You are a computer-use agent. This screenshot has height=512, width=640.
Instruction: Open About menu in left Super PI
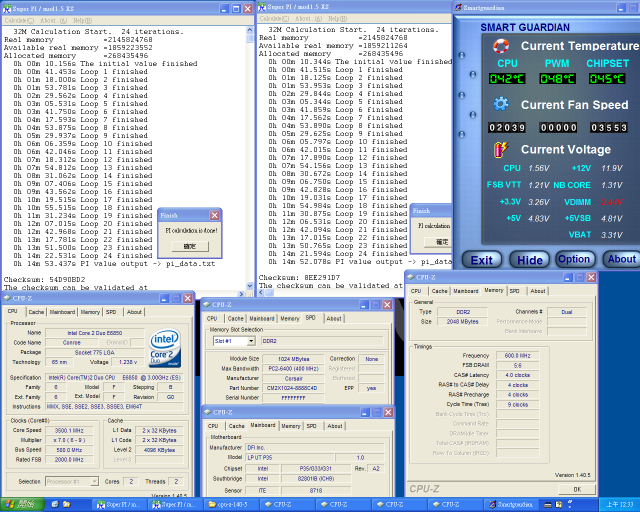point(53,20)
